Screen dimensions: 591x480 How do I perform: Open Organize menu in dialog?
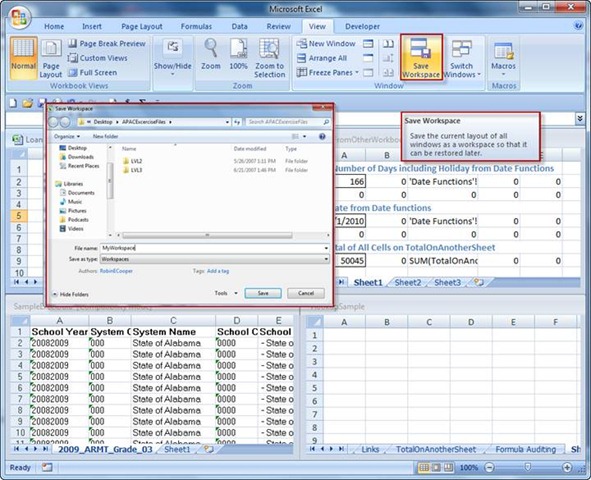coord(67,136)
